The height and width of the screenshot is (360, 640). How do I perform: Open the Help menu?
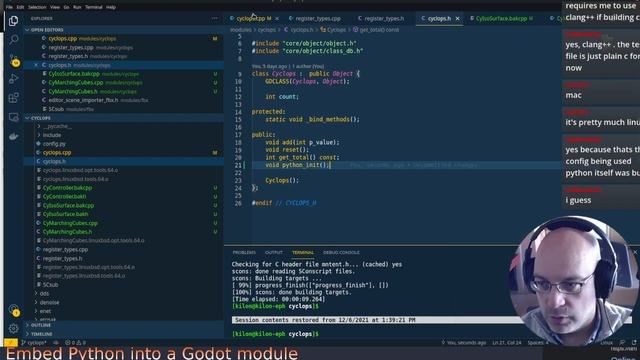[x=111, y=7]
